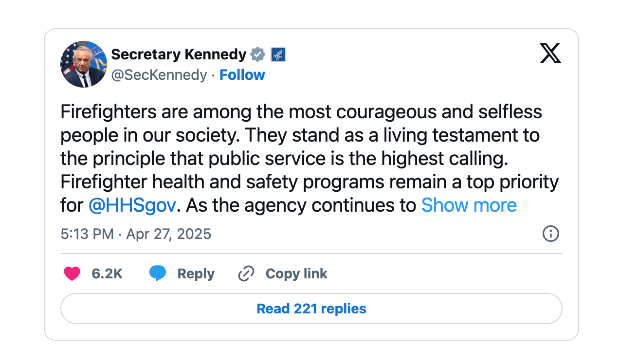The width and height of the screenshot is (619, 364).
Task: Click the chain link copy icon
Action: click(x=246, y=274)
